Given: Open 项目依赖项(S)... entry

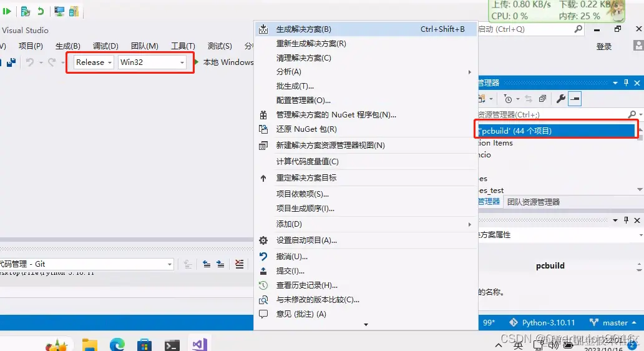Looking at the screenshot, I should click(x=366, y=194).
